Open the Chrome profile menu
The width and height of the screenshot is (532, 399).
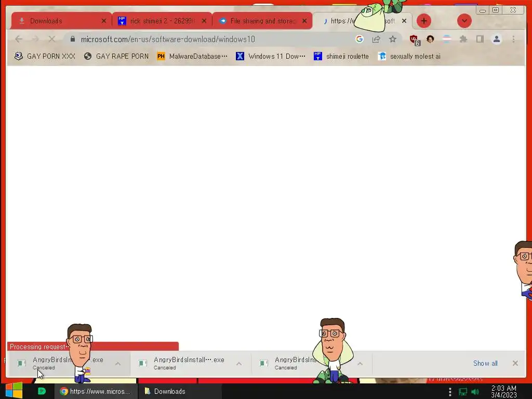click(x=496, y=39)
